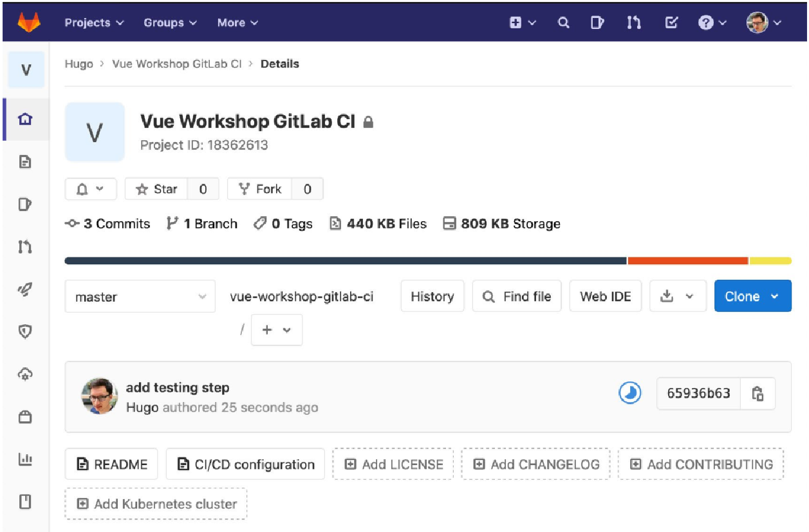Click commit SHA 65936b63

click(x=699, y=393)
